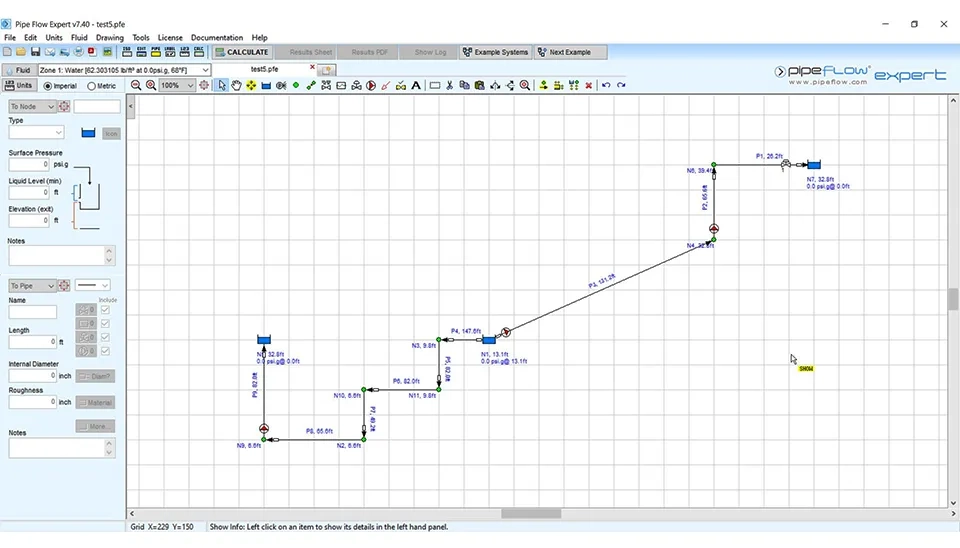The image size is (960, 548).
Task: Click the red X delete icon
Action: click(x=588, y=86)
